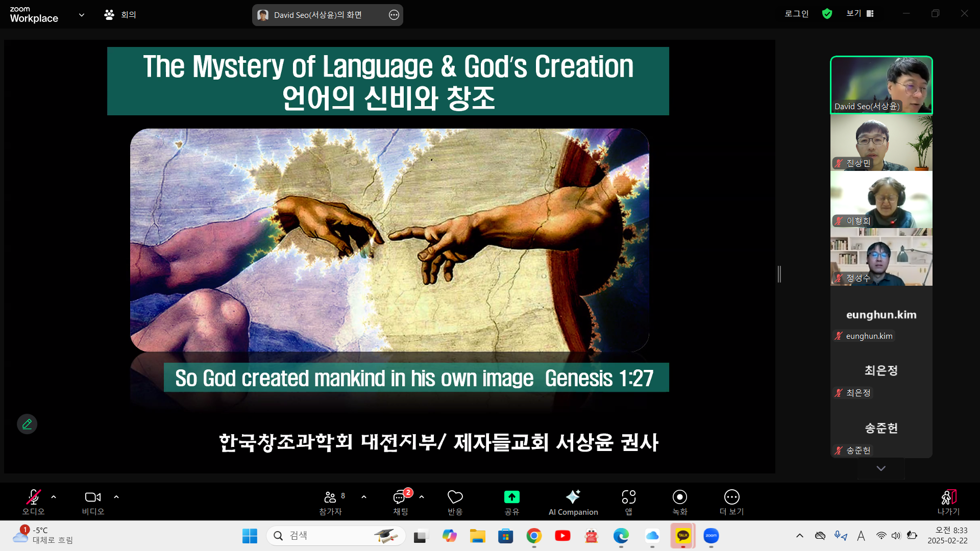Open the 채팅 chat panel
This screenshot has height=551, width=980.
[401, 503]
